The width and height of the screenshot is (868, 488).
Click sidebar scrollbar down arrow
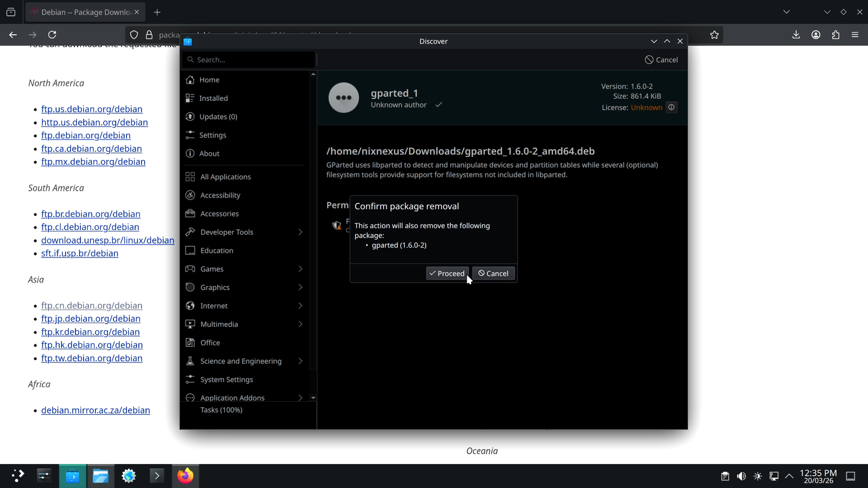(x=313, y=398)
